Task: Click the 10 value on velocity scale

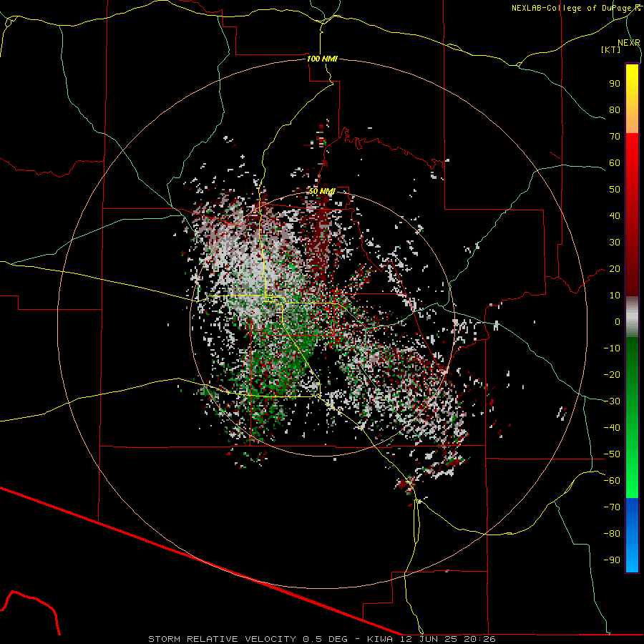Action: point(615,296)
